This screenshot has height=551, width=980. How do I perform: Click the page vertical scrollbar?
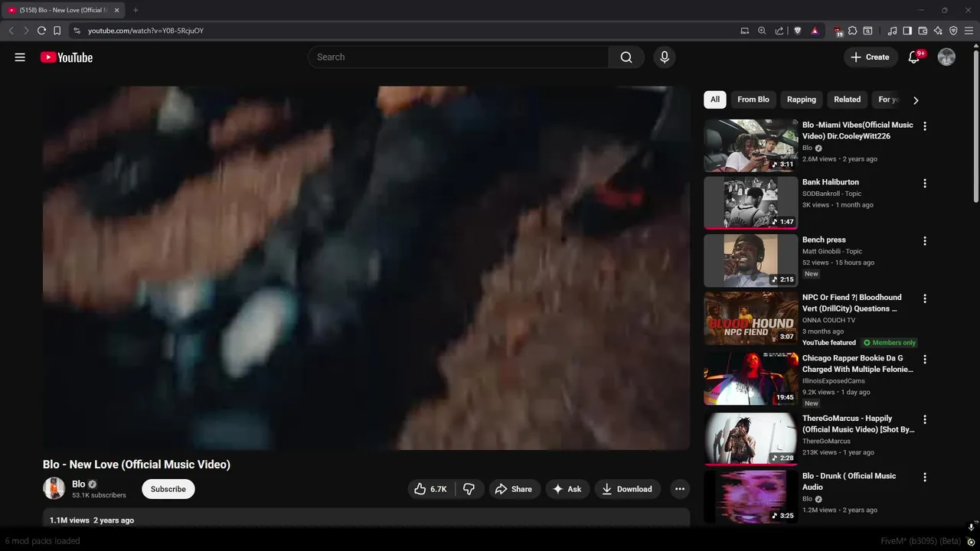click(976, 126)
